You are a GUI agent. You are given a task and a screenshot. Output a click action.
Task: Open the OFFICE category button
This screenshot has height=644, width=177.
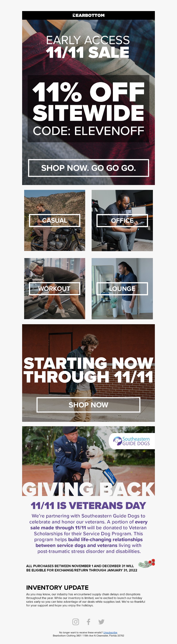click(x=122, y=220)
